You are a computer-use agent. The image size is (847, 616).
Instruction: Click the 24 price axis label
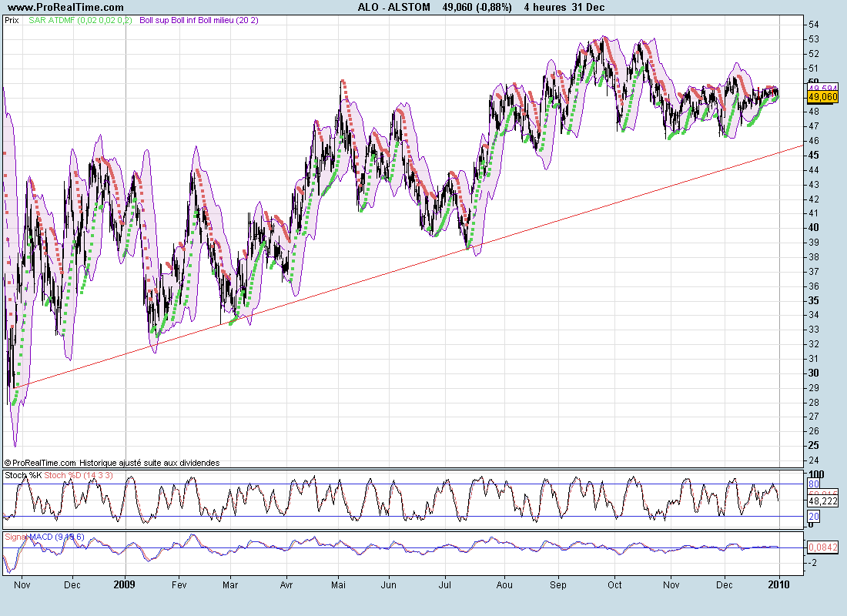coord(814,460)
